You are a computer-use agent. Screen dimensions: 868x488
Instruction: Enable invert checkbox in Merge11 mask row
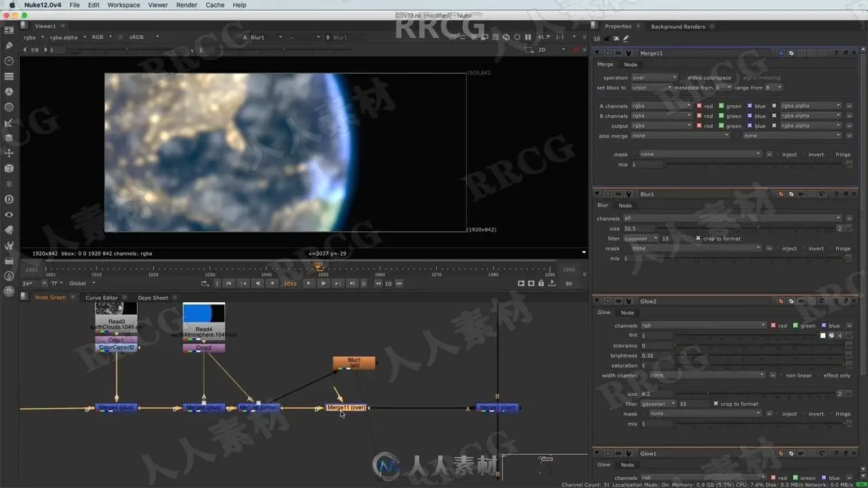(804, 155)
